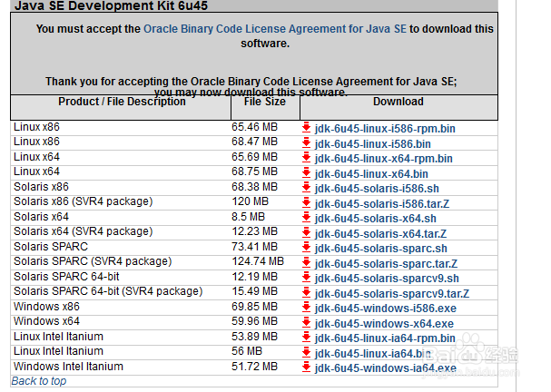This screenshot has height=392, width=551.
Task: Click download arrow icon for jdk-6u45-solaris-x64.tar.Z
Action: pyautogui.click(x=307, y=232)
